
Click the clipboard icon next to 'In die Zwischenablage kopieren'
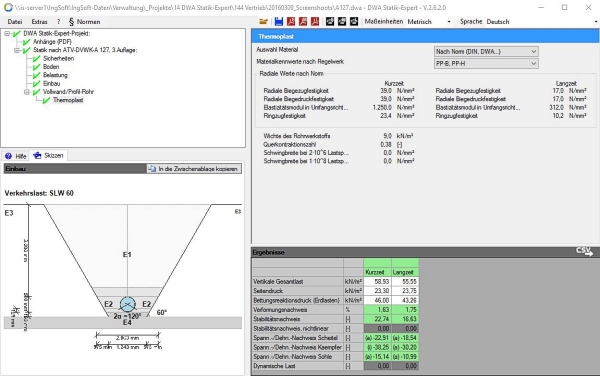pos(152,169)
